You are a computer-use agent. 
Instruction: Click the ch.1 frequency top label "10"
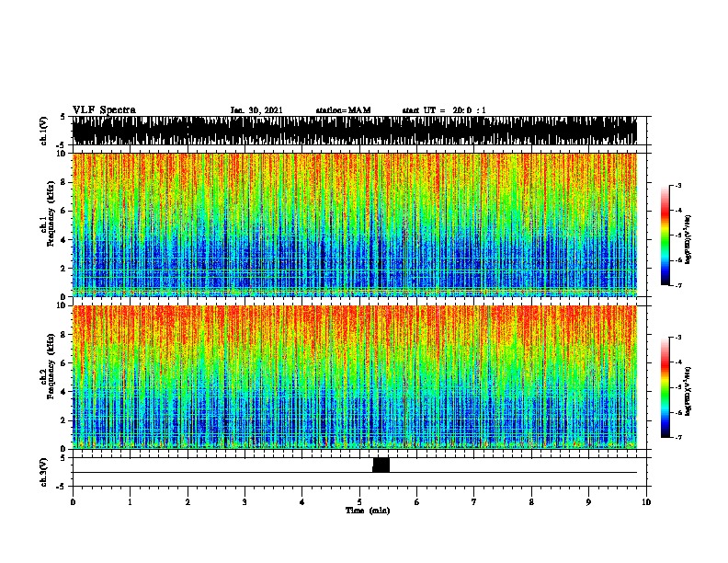[62, 155]
